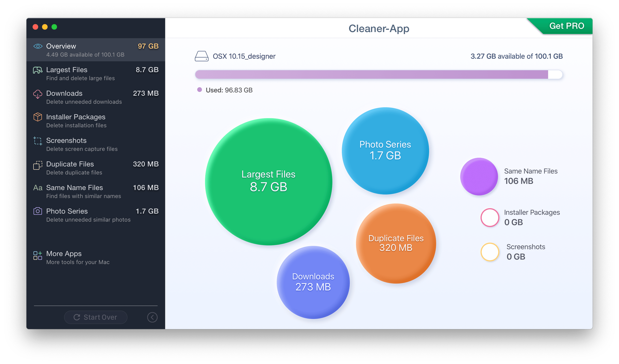Click the 'Used: 96.83 GB' legend text
Image resolution: width=619 pixels, height=364 pixels.
(x=229, y=90)
